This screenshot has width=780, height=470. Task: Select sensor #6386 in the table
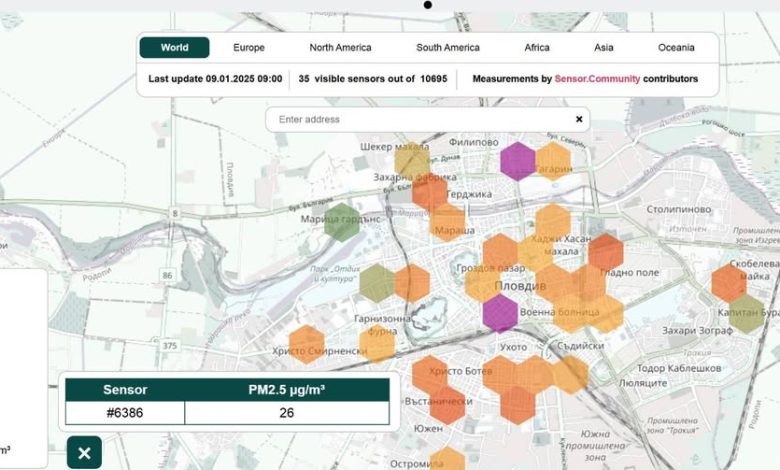[125, 413]
